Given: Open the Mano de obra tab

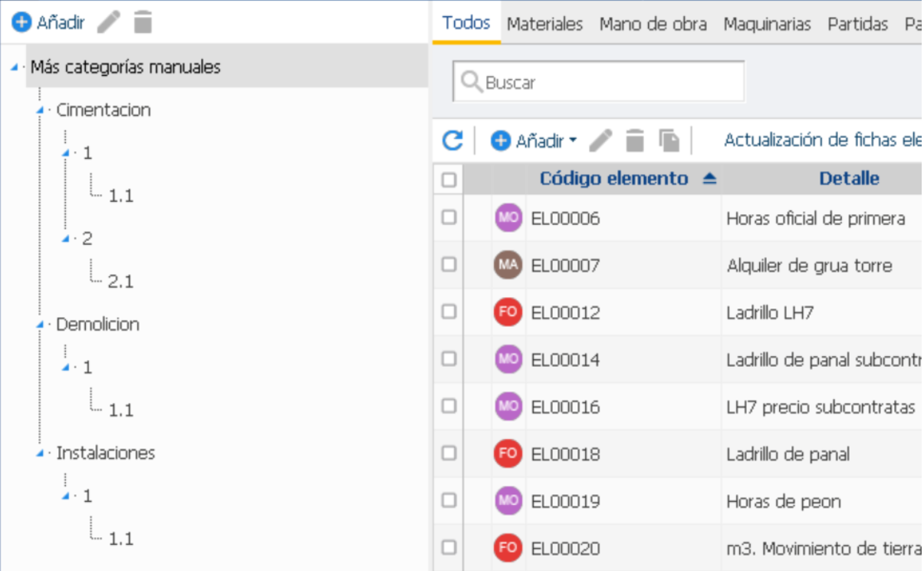Looking at the screenshot, I should (x=653, y=24).
